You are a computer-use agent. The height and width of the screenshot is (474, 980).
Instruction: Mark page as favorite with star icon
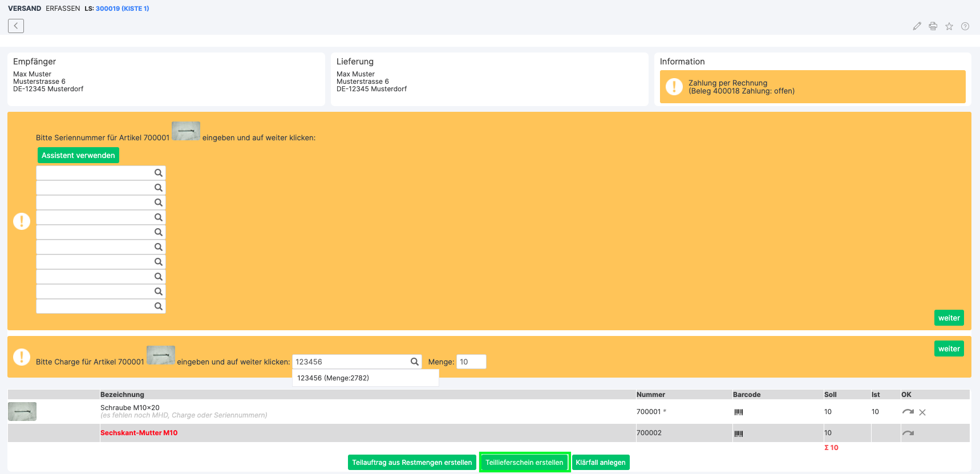[949, 26]
